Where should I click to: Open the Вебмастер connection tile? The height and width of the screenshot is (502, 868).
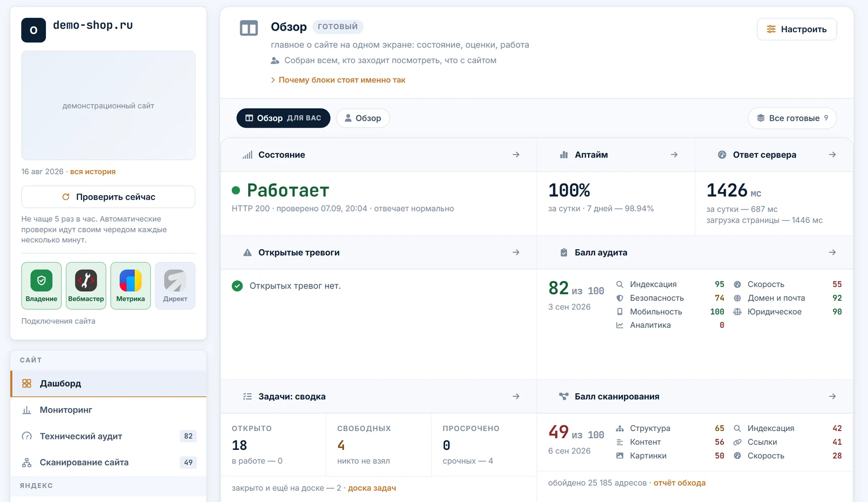86,285
